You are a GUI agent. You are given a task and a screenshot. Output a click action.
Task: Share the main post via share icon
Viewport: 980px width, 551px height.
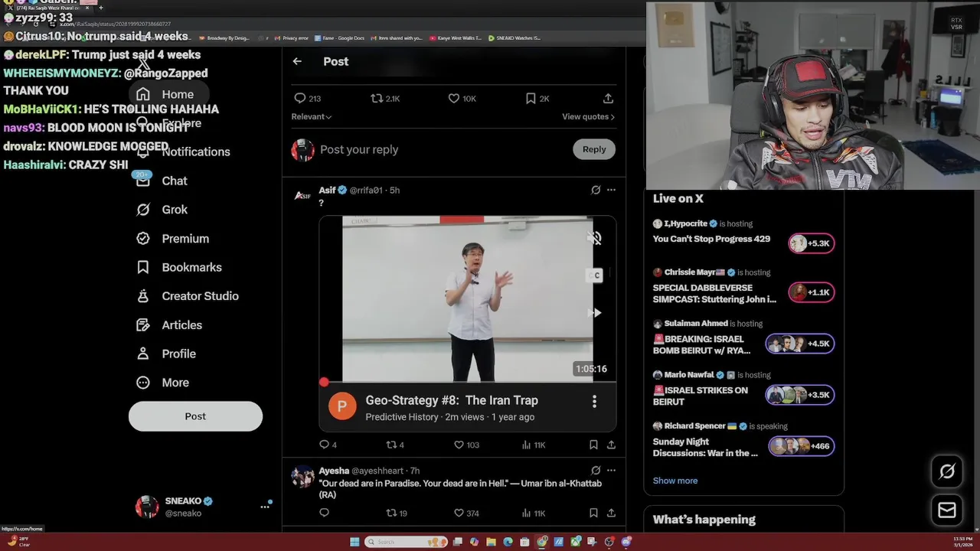pyautogui.click(x=608, y=98)
